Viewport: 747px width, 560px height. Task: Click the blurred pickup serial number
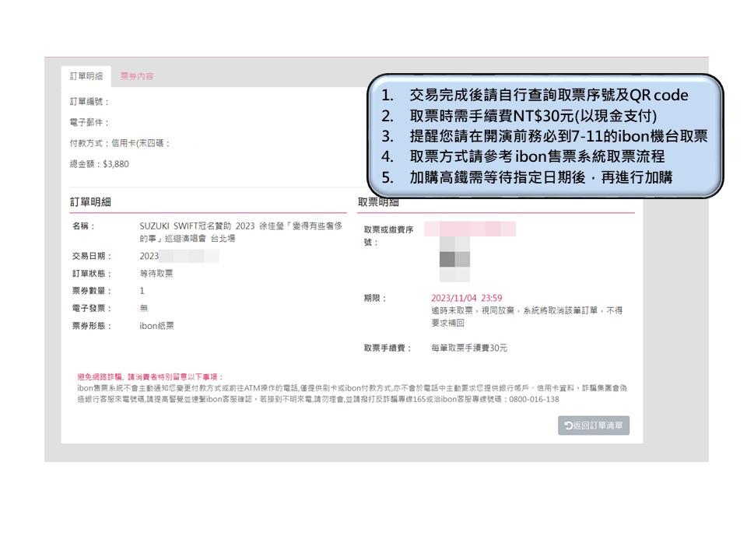pyautogui.click(x=470, y=229)
